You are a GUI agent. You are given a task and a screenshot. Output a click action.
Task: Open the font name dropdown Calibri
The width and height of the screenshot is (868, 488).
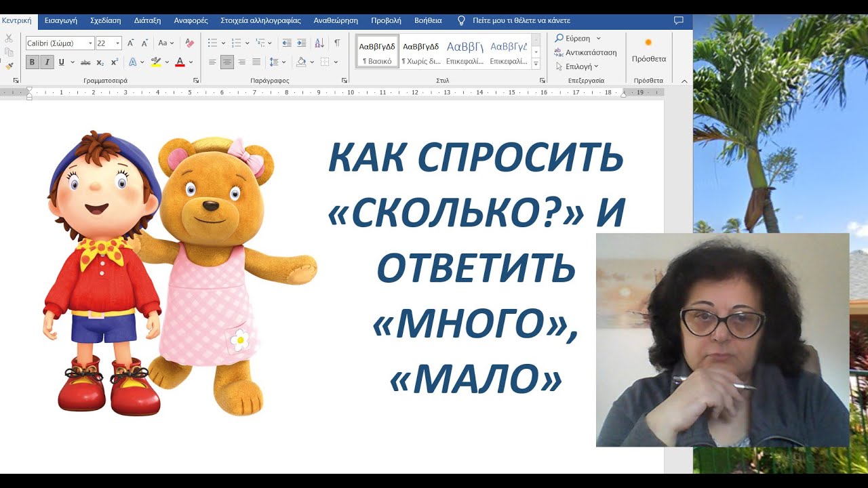[90, 43]
